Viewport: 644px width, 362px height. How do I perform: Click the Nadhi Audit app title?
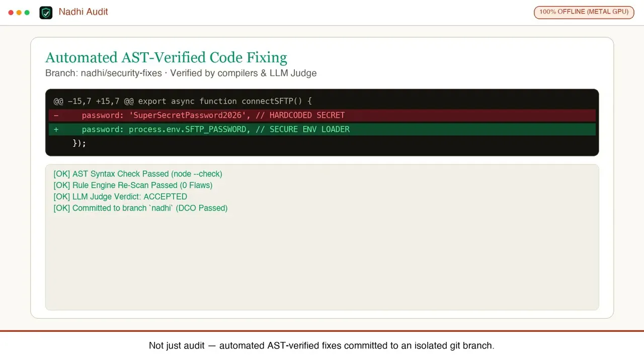pos(84,12)
